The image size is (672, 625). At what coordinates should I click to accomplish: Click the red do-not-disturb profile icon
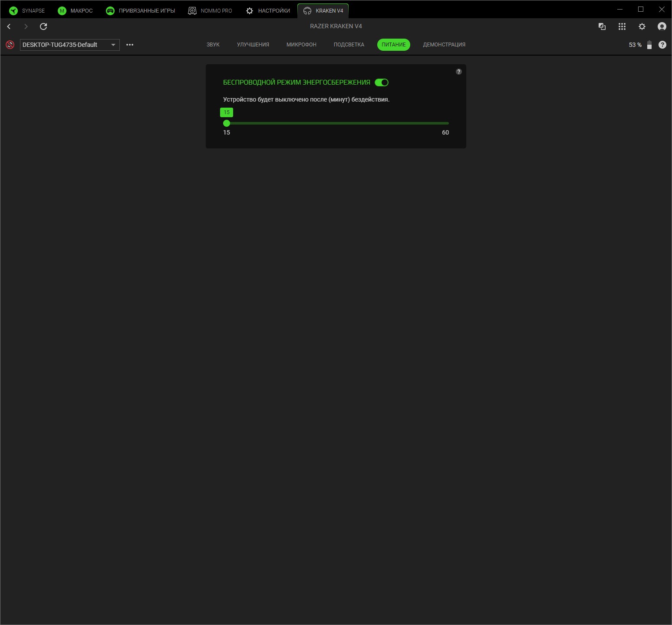(x=10, y=45)
